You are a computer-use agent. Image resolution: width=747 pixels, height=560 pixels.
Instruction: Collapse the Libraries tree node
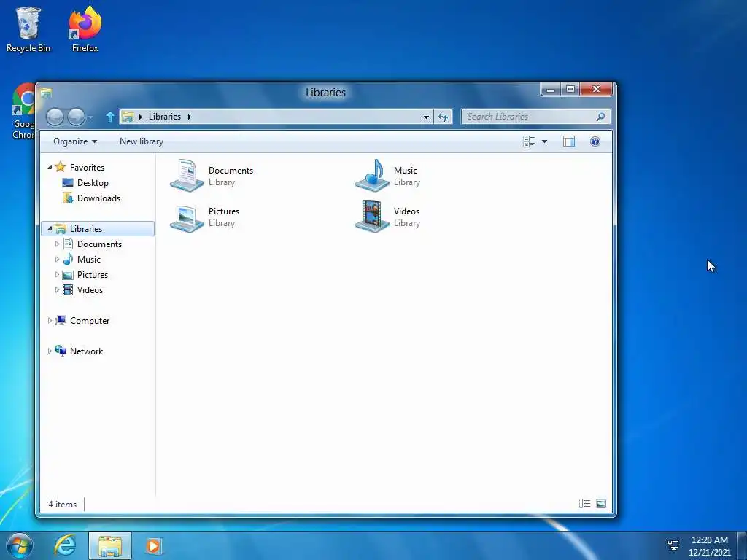tap(50, 228)
